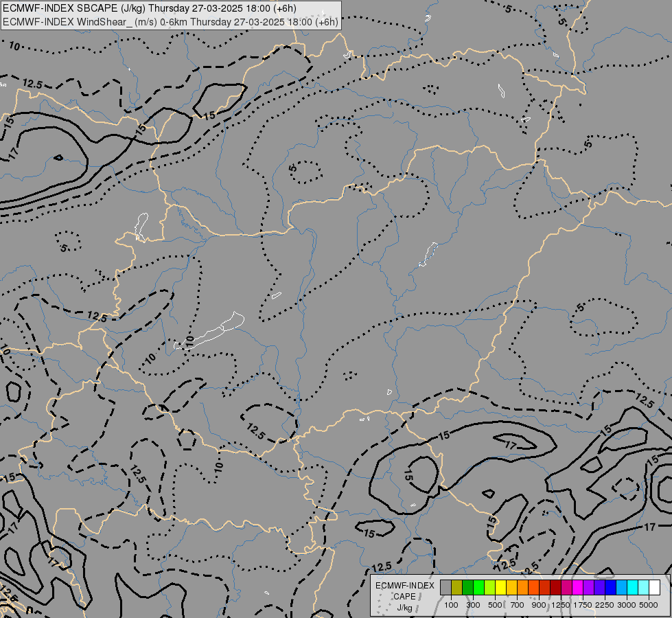
Task: Click the dark red legend swatch
Action: (556, 588)
